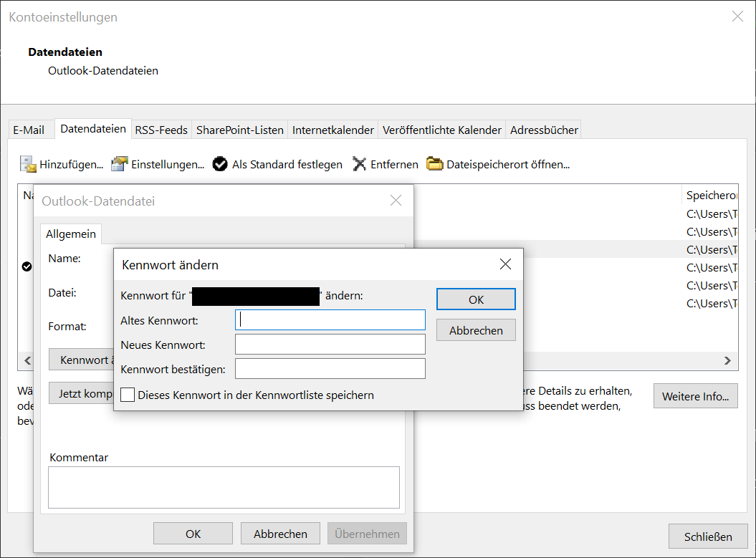
Task: Go to Veröffentlichte Kalender tab
Action: tap(441, 130)
